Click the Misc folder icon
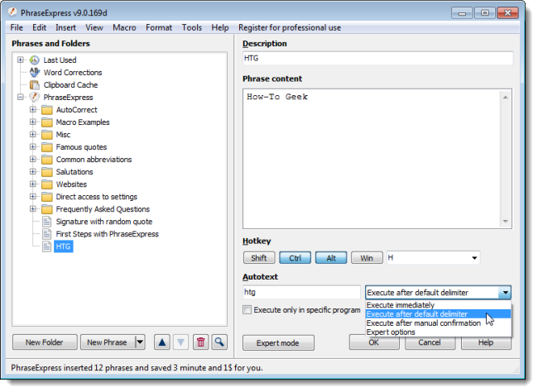The image size is (538, 392). [x=47, y=135]
